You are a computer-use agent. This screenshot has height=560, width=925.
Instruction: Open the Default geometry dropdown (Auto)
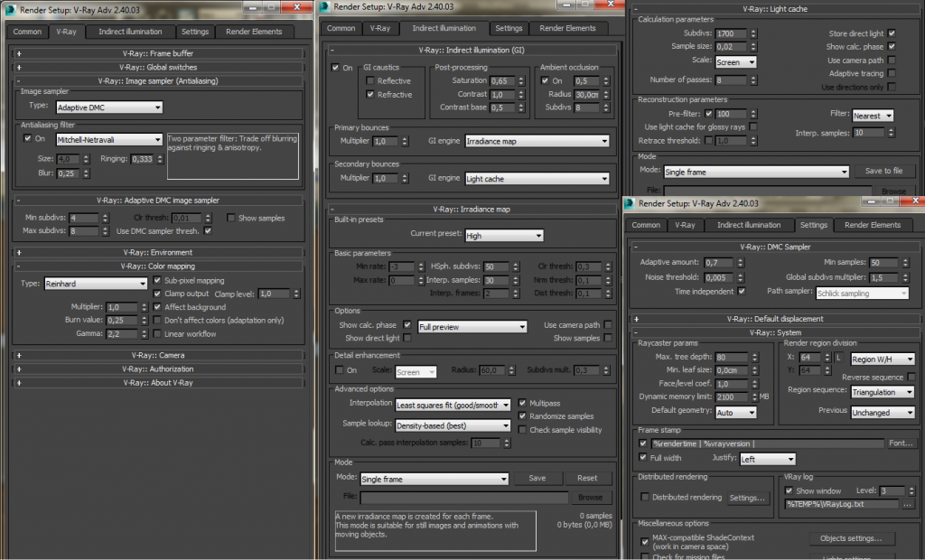[735, 413]
